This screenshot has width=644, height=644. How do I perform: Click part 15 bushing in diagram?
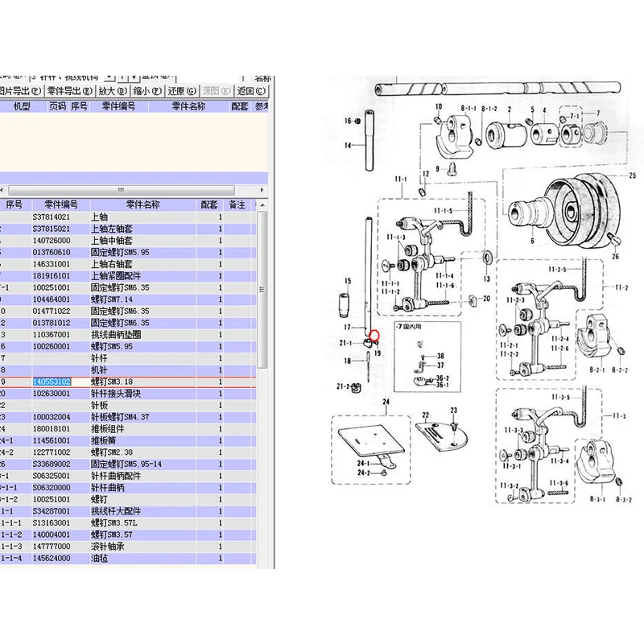(x=344, y=305)
